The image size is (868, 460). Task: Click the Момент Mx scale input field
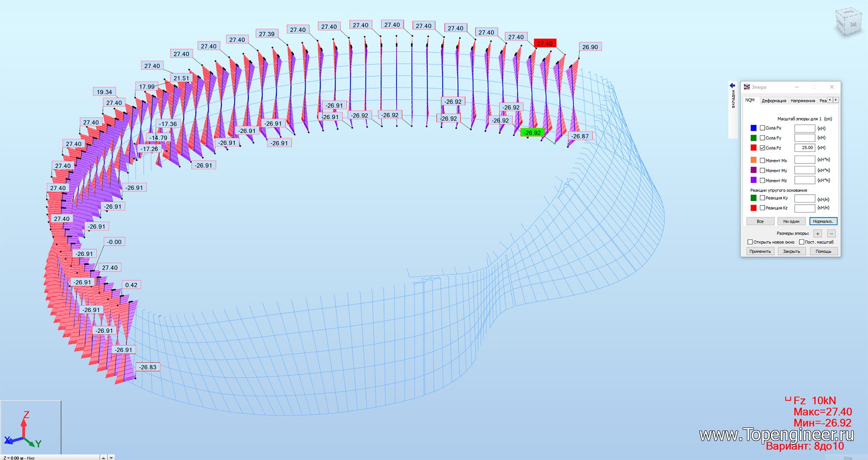pos(805,160)
